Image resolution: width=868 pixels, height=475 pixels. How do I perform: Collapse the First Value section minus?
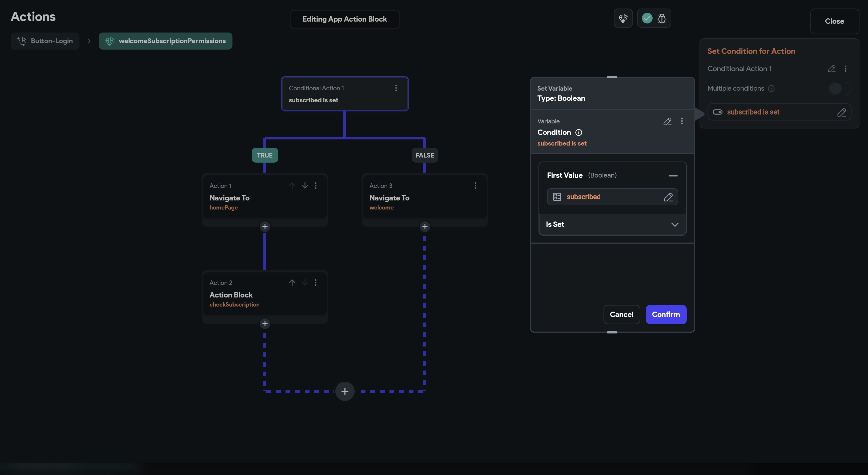pos(673,176)
